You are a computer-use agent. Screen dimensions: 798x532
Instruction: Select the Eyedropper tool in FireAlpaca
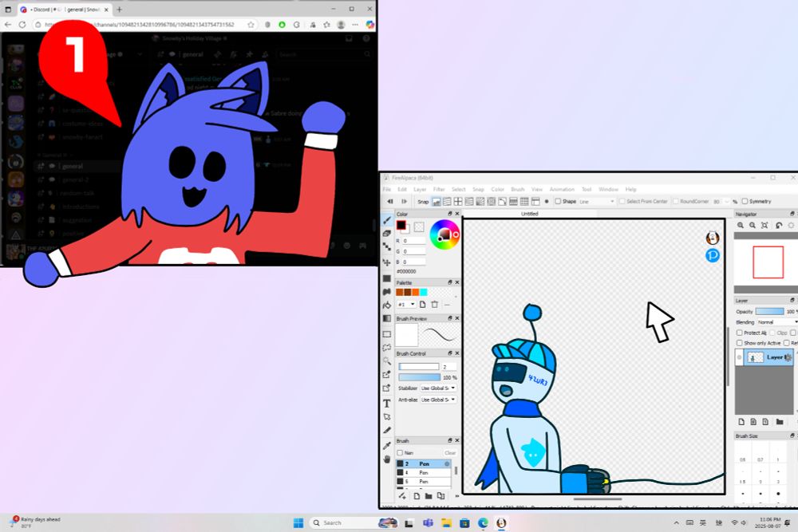point(387,446)
